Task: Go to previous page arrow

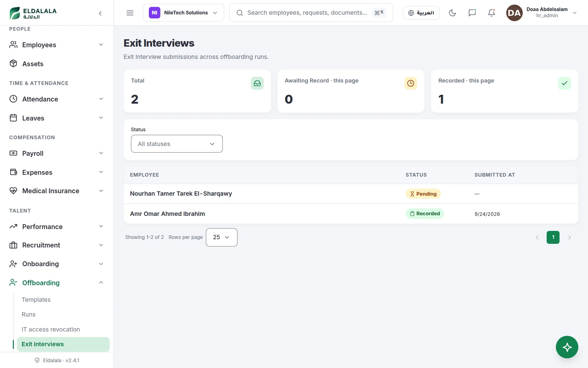Action: click(537, 237)
